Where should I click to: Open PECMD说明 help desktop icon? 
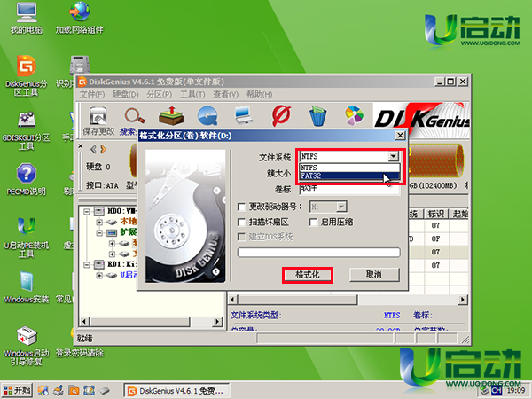tap(26, 180)
